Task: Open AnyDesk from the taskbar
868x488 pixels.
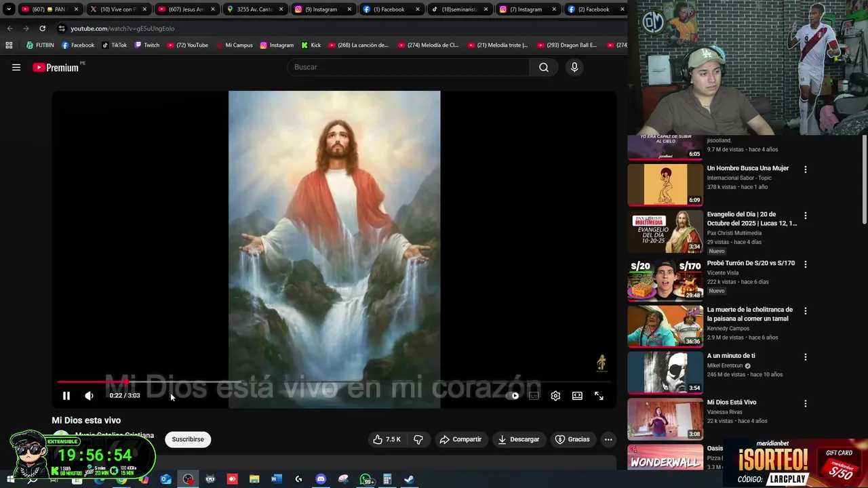Action: point(232,479)
